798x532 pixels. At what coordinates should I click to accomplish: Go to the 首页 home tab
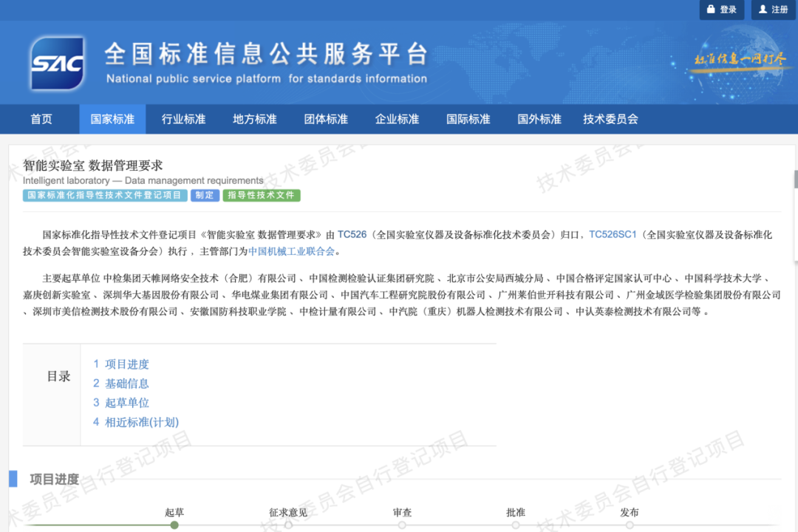(x=41, y=119)
